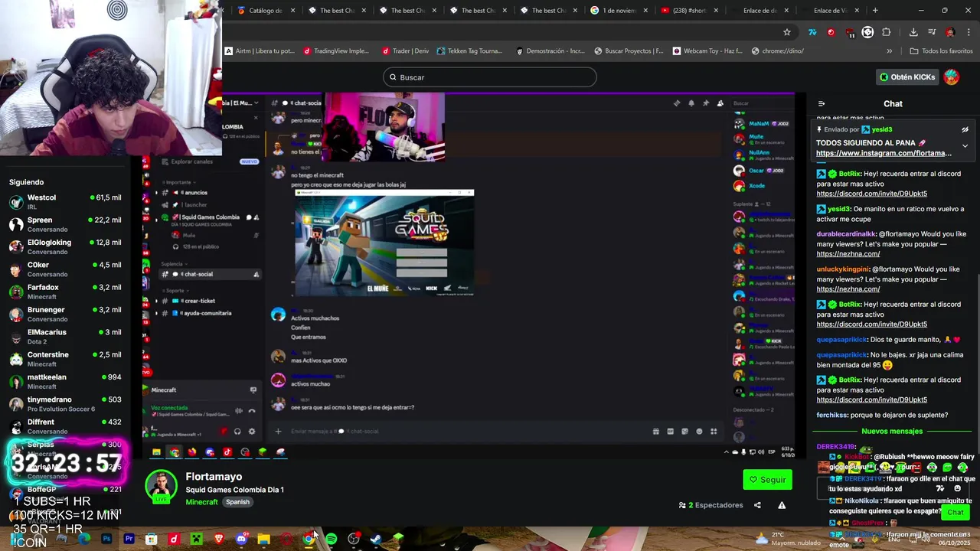Open Microsoft Store from the taskbar
This screenshot has height=551, width=980.
(152, 540)
